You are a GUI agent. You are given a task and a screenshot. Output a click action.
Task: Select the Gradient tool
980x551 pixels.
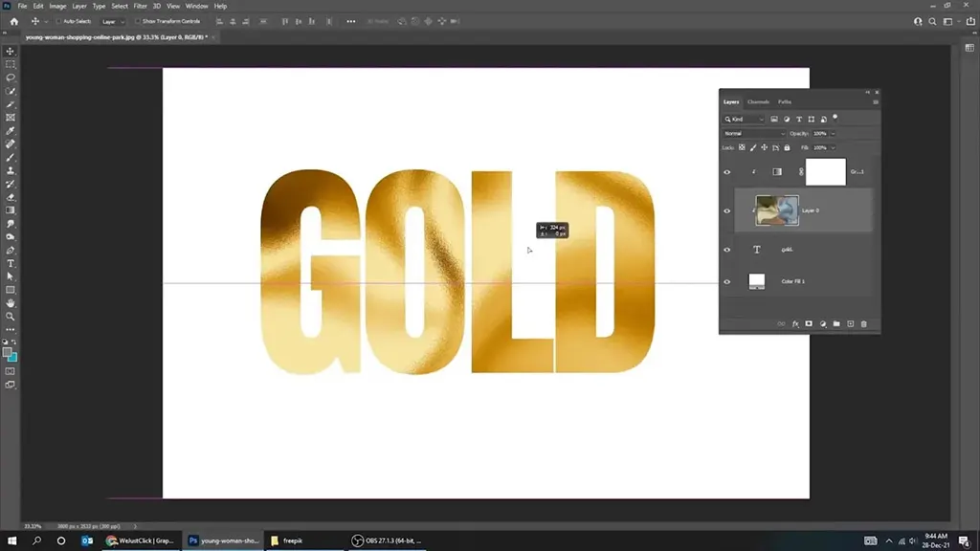10,210
